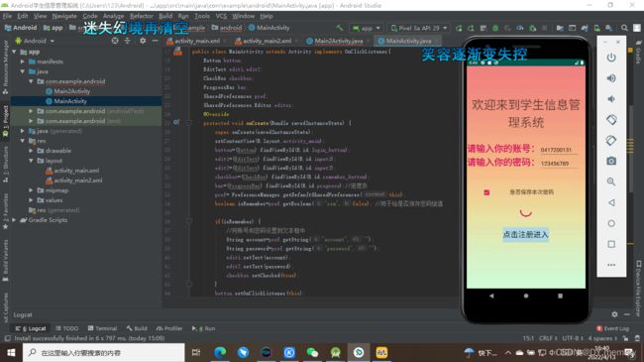The width and height of the screenshot is (644, 362).
Task: Collapse the com.example.android package
Action: [31, 81]
